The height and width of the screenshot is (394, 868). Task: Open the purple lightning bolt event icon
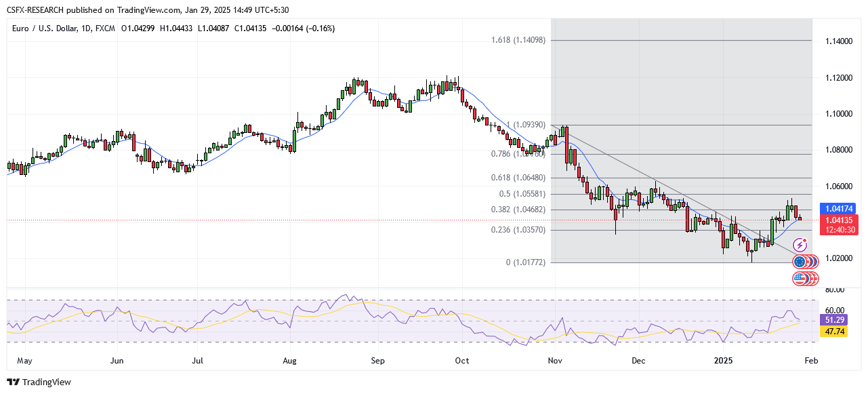coord(801,243)
